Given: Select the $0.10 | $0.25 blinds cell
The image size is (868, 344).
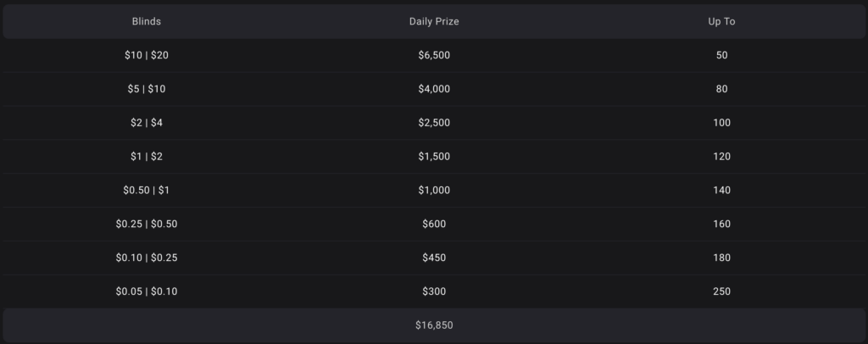Looking at the screenshot, I should [x=147, y=258].
